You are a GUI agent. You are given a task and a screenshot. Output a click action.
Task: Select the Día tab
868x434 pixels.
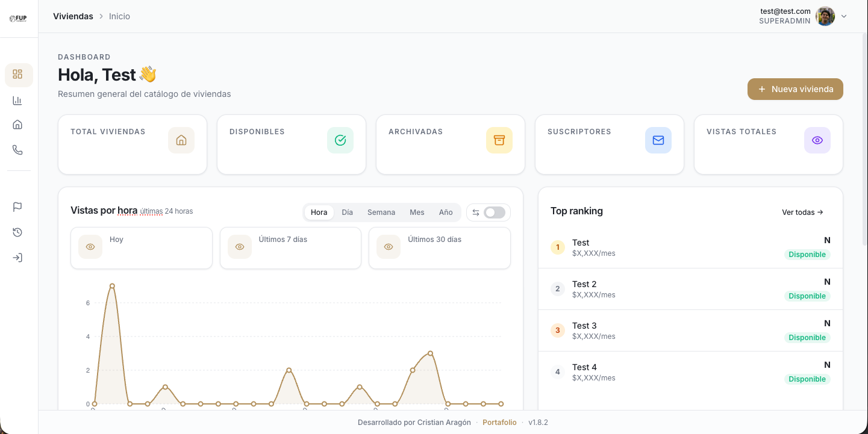[x=348, y=212]
